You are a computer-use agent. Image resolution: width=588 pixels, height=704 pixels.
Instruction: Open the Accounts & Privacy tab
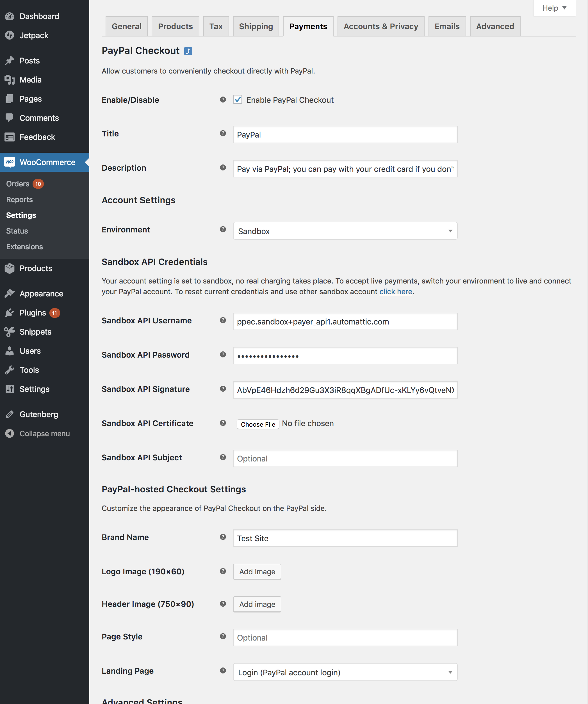point(381,26)
